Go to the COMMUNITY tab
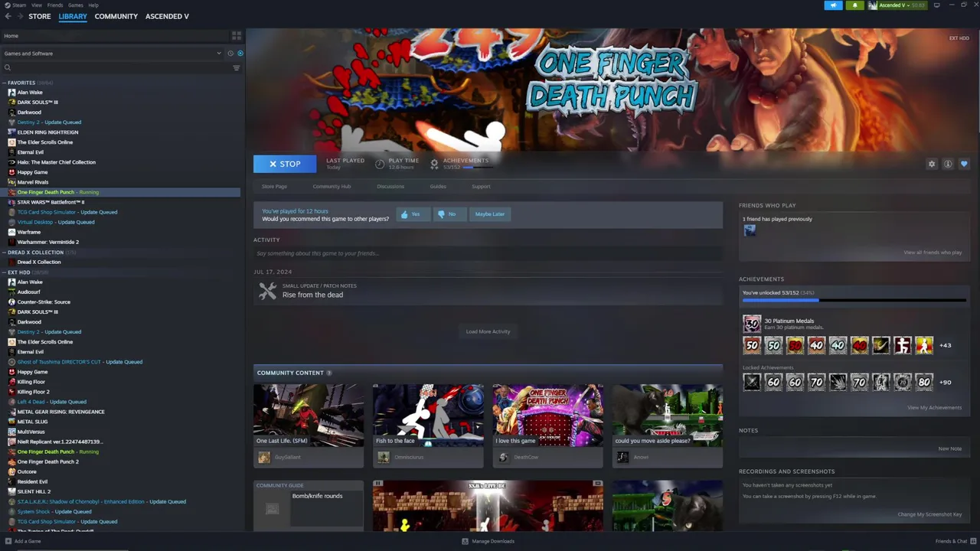 [116, 16]
